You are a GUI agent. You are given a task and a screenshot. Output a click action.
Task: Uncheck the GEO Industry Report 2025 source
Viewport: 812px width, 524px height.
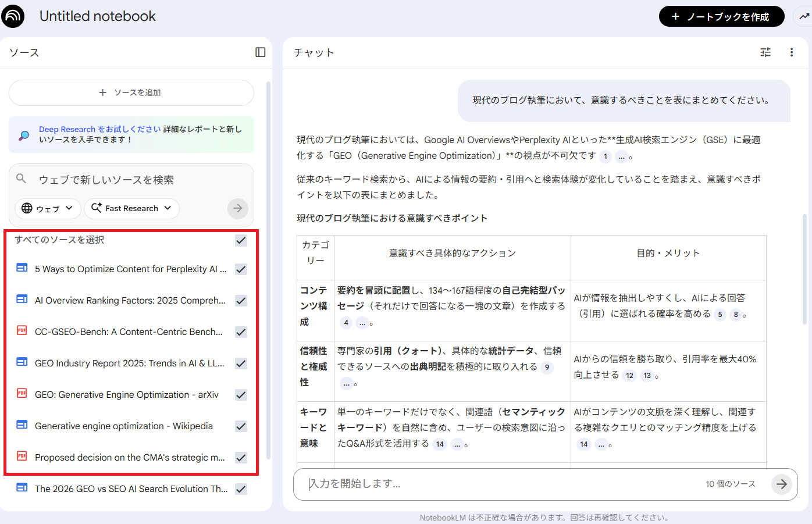241,363
